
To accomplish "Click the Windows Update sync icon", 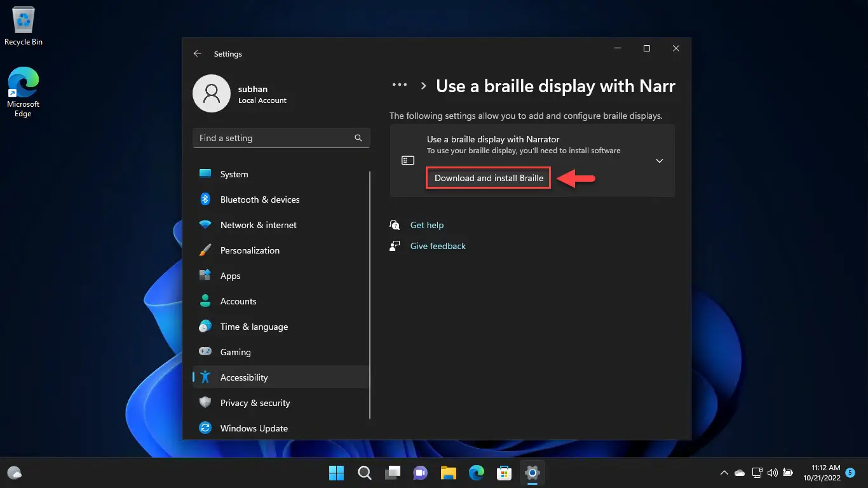I will (205, 428).
